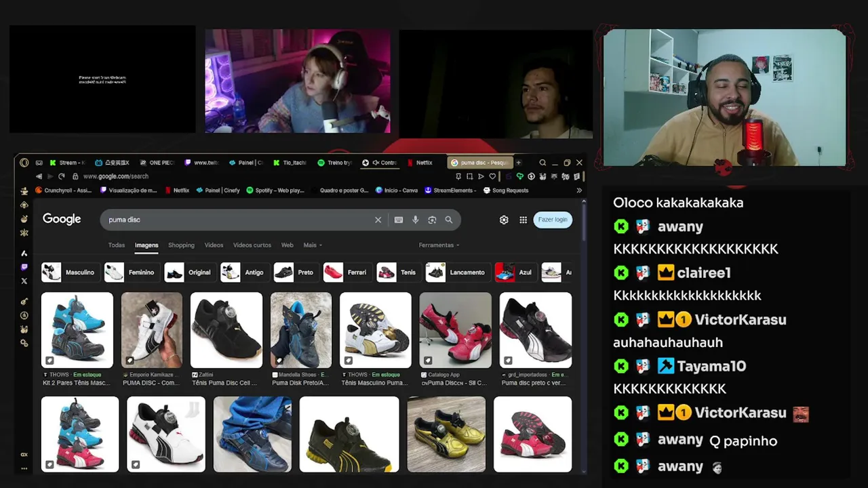Switch to the Treino Spotify tab
This screenshot has height=488, width=868.
coord(335,163)
